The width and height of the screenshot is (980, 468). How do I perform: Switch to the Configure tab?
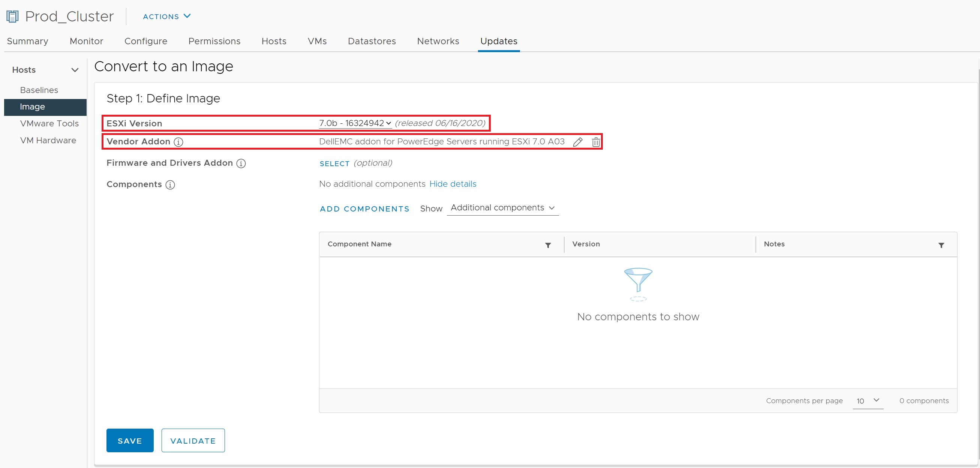point(146,41)
